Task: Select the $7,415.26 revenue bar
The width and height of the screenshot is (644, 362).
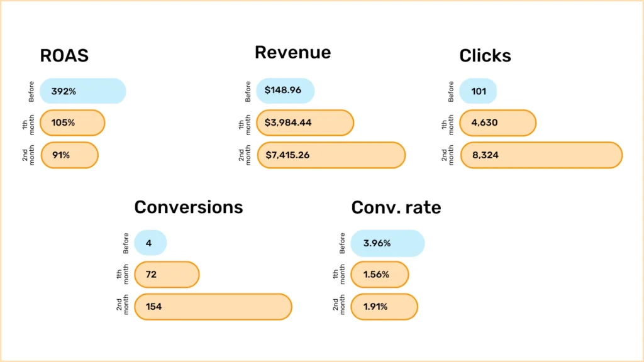Action: 331,155
